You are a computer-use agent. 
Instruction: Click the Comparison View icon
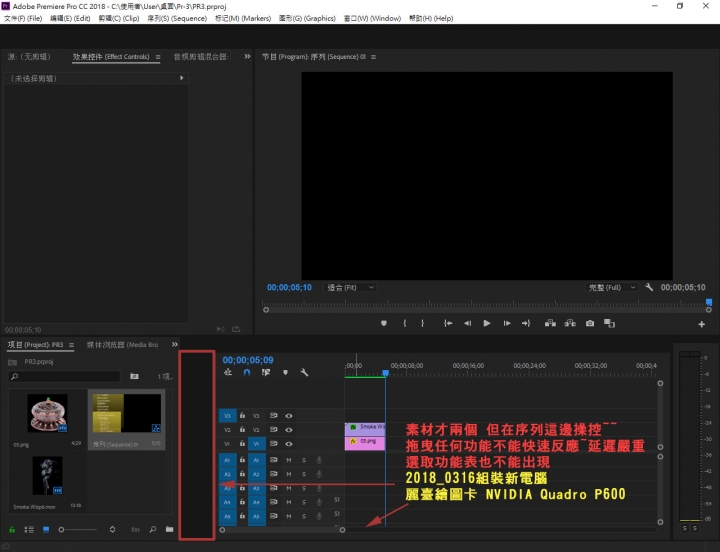609,323
